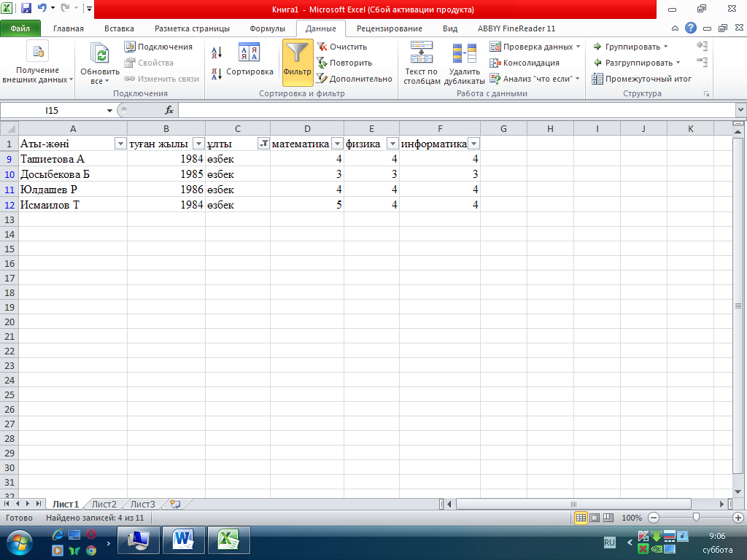Image resolution: width=747 pixels, height=560 pixels.
Task: Switch to the Вставка tab
Action: tap(119, 28)
